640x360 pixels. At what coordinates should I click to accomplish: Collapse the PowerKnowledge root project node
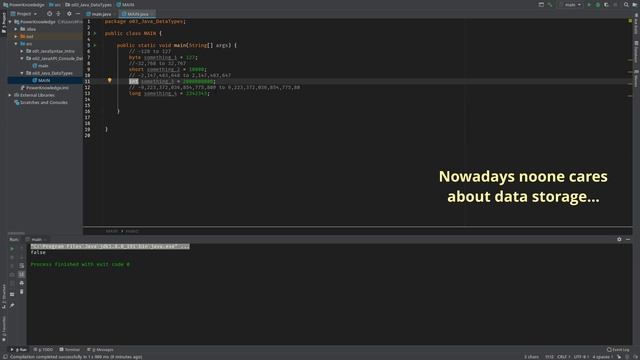coord(10,22)
